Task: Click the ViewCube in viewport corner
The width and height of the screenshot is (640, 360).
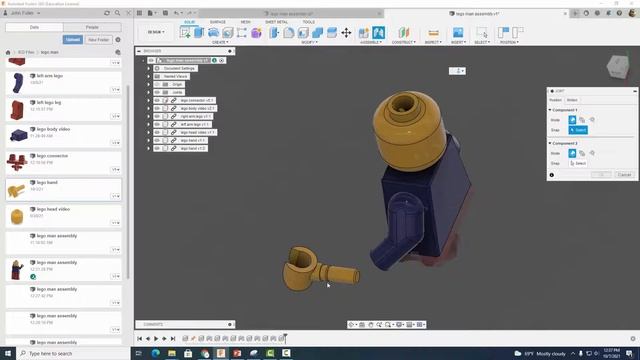Action: 618,67
